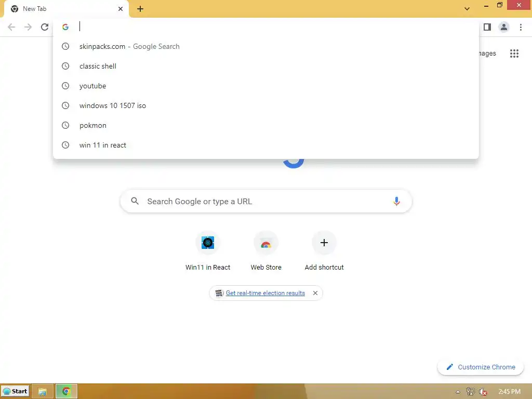This screenshot has width=532, height=399.
Task: Click the magnifier icon in the search box
Action: pos(135,201)
